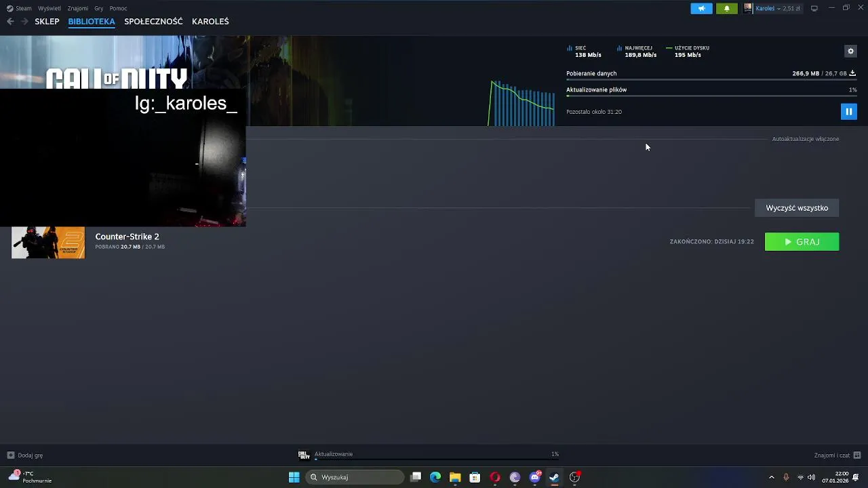Viewport: 868px width, 488px height.
Task: Open download settings gear icon
Action: pyautogui.click(x=850, y=51)
